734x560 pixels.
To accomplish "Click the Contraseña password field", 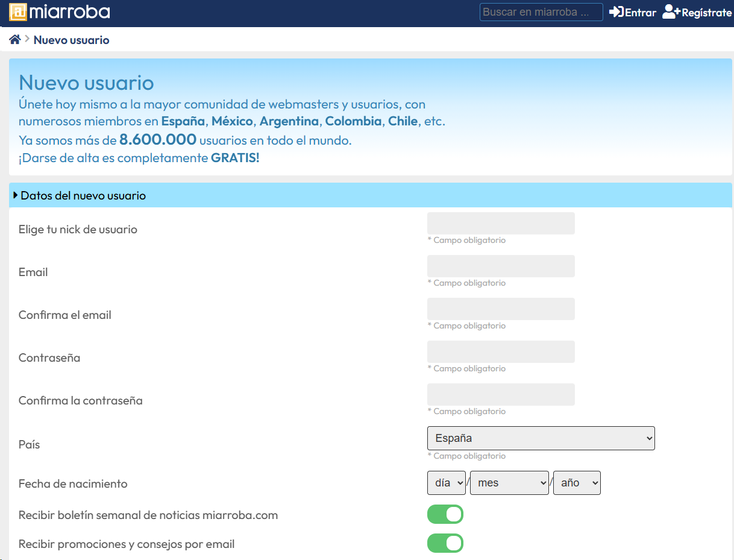I will (501, 351).
